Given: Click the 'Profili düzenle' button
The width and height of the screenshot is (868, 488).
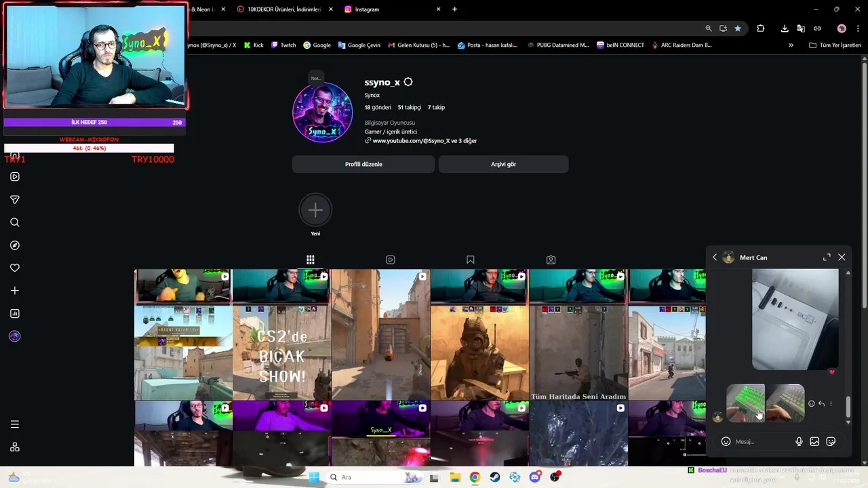Looking at the screenshot, I should [x=363, y=164].
